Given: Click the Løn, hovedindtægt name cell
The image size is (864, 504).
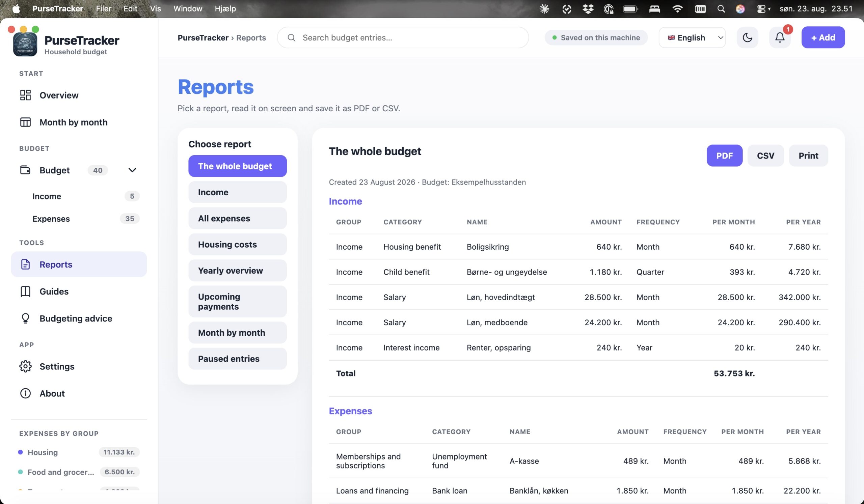Looking at the screenshot, I should 501,297.
